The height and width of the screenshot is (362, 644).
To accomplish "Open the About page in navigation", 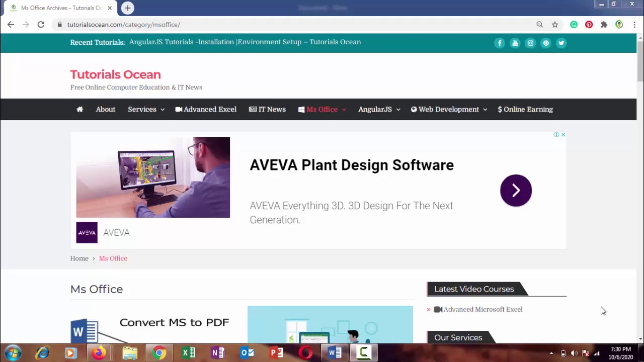I will click(x=106, y=110).
